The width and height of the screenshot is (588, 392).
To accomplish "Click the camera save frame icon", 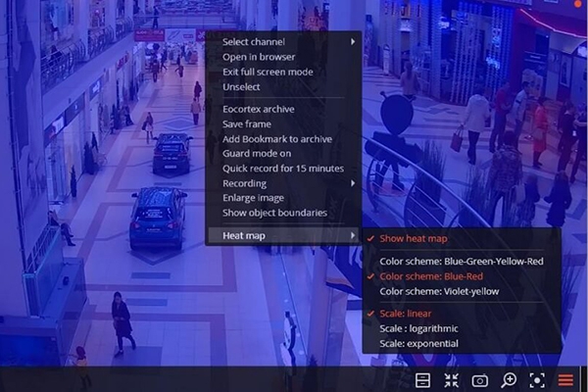I will pos(479,381).
